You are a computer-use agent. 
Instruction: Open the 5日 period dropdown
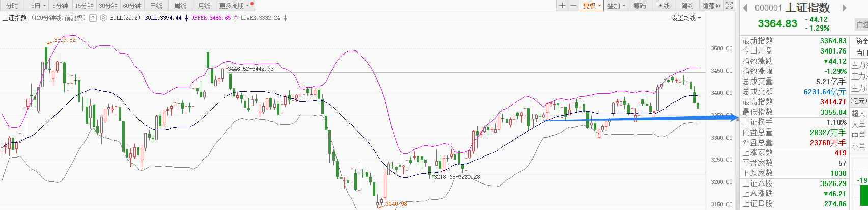[38, 6]
